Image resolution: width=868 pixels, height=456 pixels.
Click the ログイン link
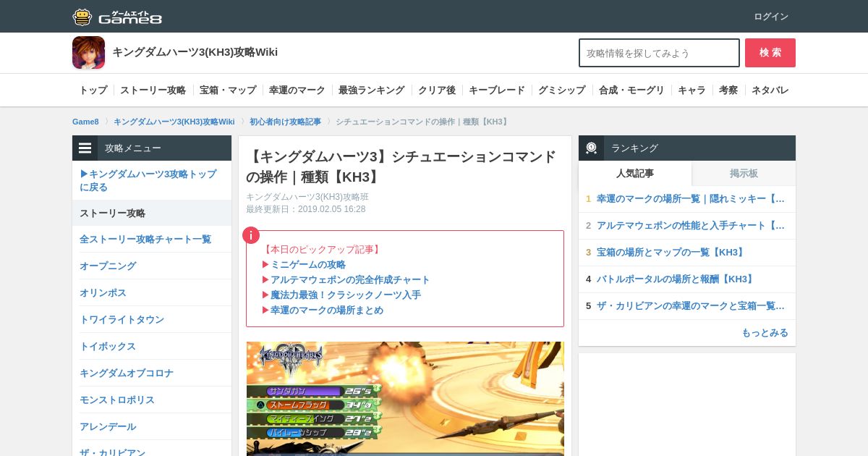[771, 17]
